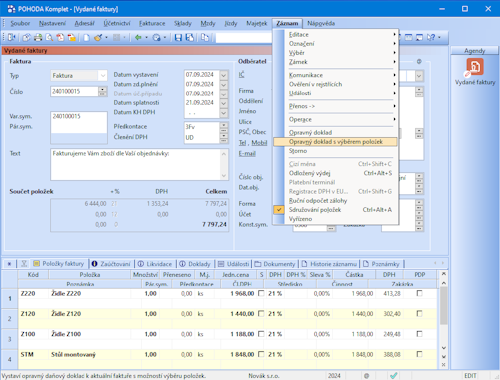This screenshot has width=500, height=380.
Task: Click the first copies/stack toolbar icon
Action: pyautogui.click(x=27, y=37)
